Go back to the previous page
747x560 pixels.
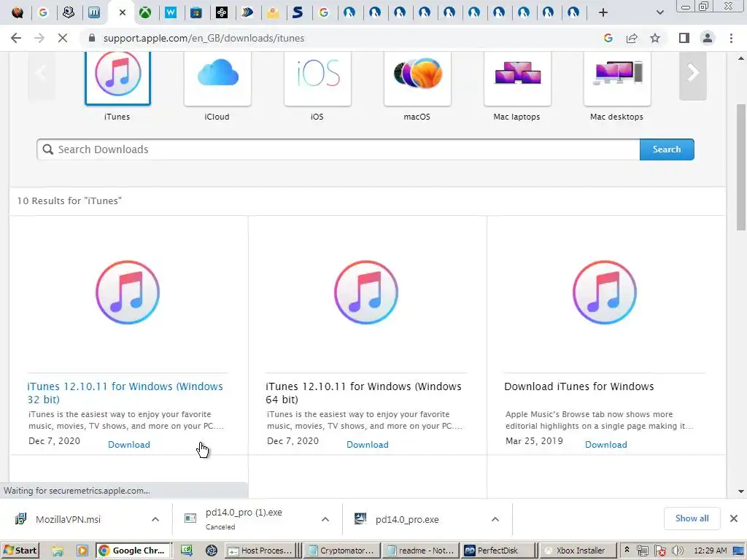(16, 38)
